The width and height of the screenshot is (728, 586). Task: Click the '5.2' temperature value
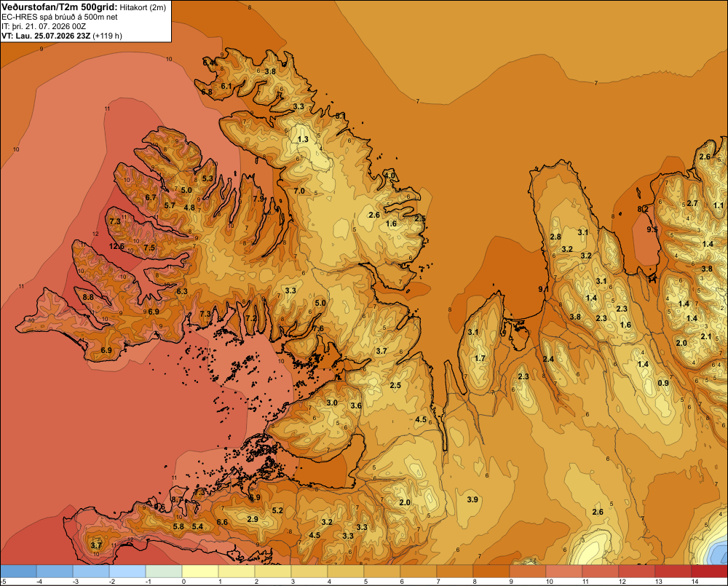pos(277,510)
